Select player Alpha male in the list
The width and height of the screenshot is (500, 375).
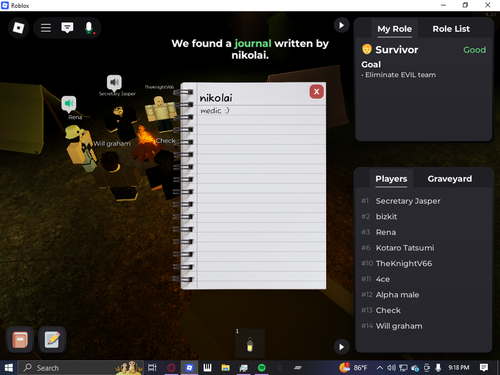pyautogui.click(x=397, y=295)
